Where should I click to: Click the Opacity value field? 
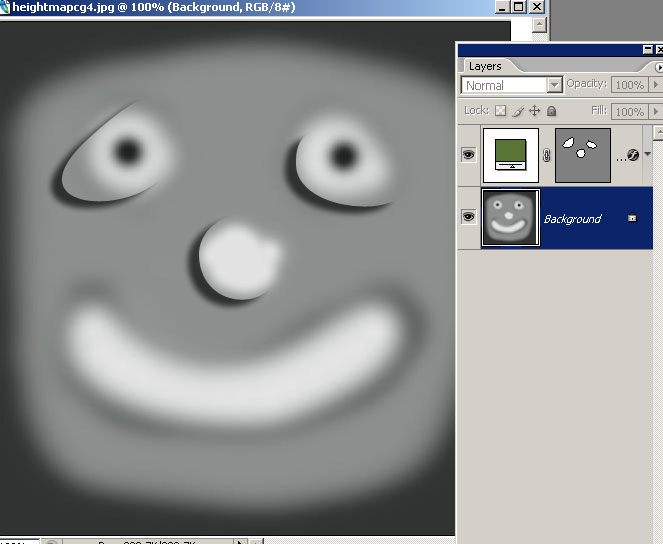(x=629, y=85)
